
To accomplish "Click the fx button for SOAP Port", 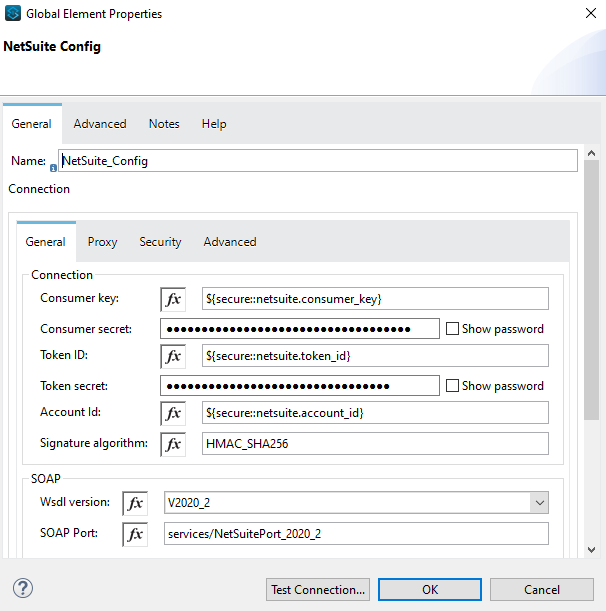I will (x=135, y=534).
